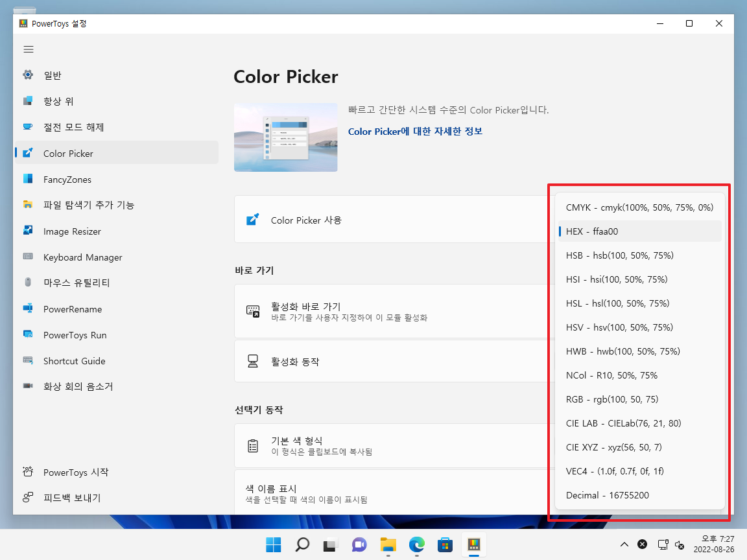Open PowerToys 시작 page
The height and width of the screenshot is (560, 747).
pyautogui.click(x=117, y=472)
